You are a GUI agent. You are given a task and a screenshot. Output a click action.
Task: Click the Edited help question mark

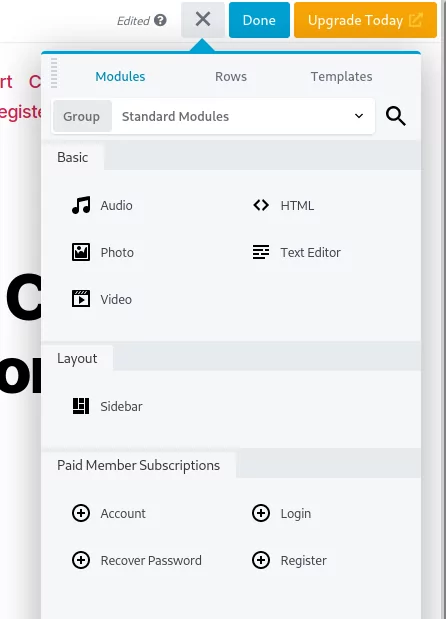tap(160, 20)
